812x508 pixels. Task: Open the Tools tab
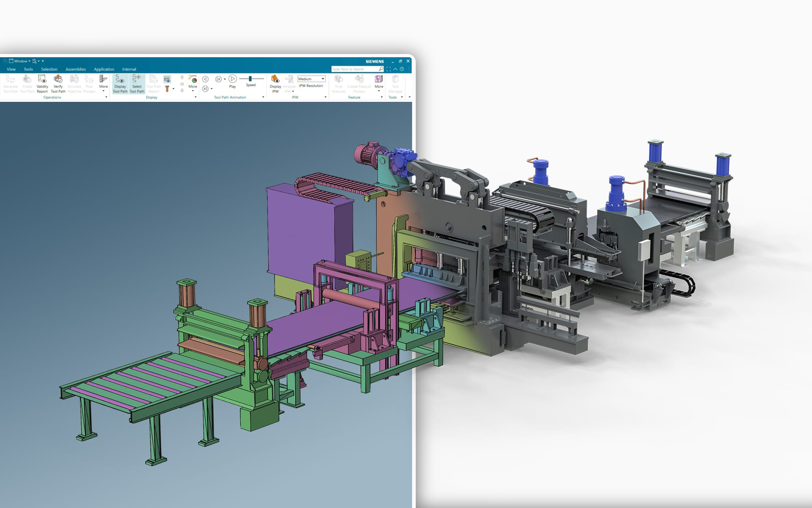tap(28, 69)
